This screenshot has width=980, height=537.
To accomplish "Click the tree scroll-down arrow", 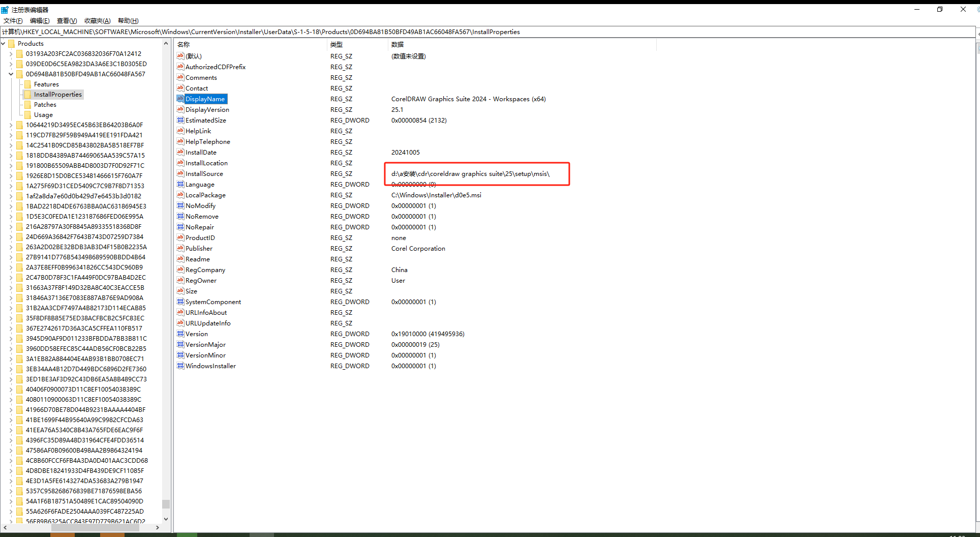I will [x=166, y=519].
